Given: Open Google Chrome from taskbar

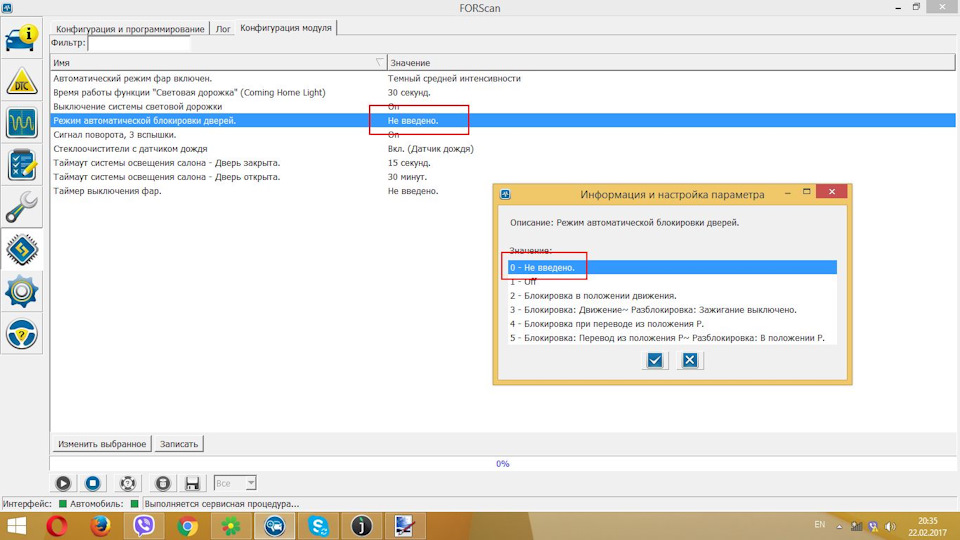Looking at the screenshot, I should pos(187,526).
